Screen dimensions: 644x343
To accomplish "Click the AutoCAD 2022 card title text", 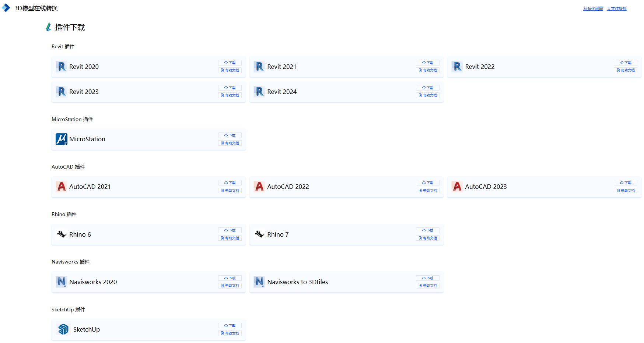I will 288,187.
